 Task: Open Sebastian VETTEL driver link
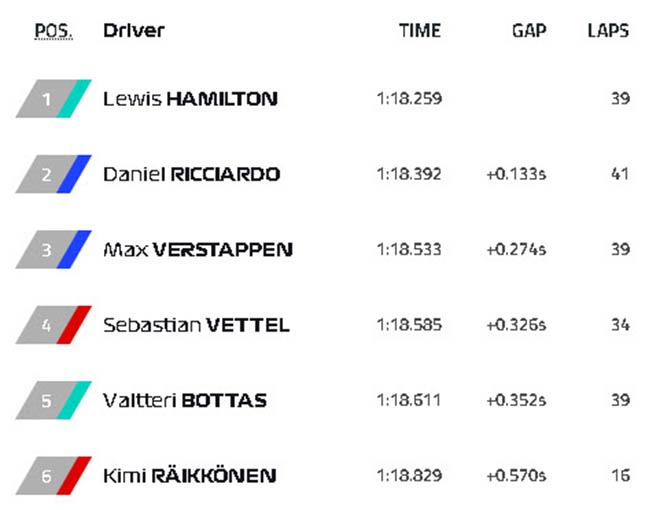pyautogui.click(x=196, y=325)
